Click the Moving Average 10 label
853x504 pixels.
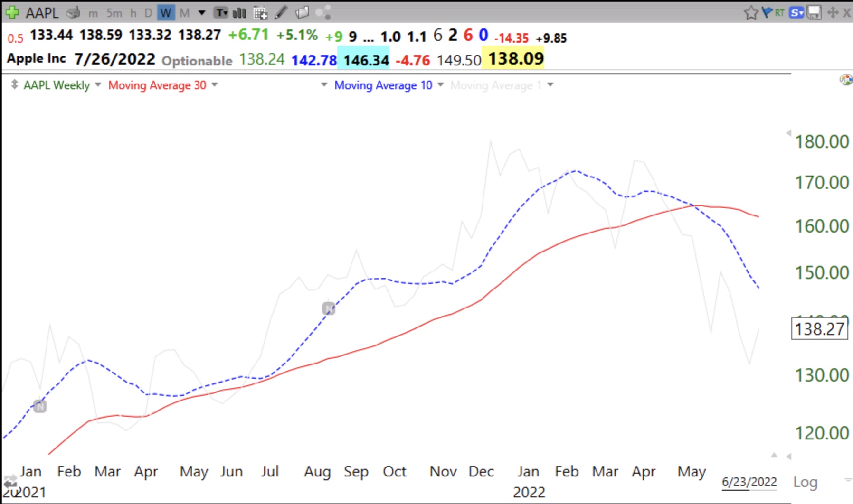point(383,85)
